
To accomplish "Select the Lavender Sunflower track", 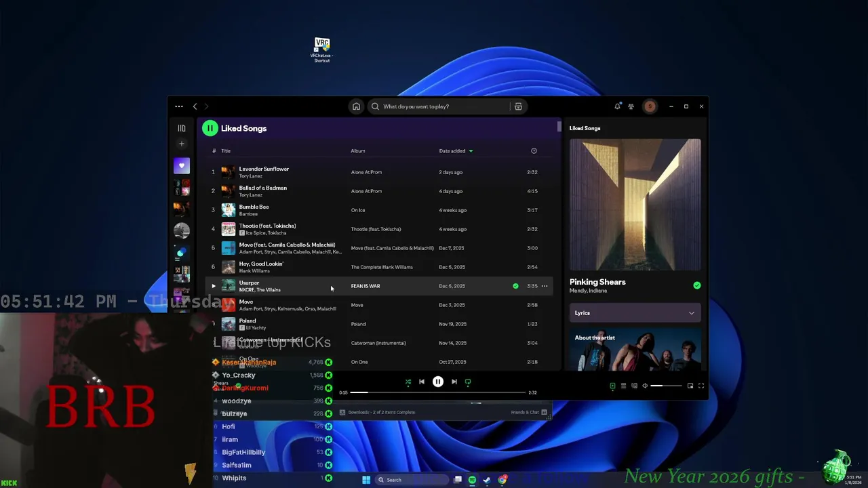I will pyautogui.click(x=380, y=172).
